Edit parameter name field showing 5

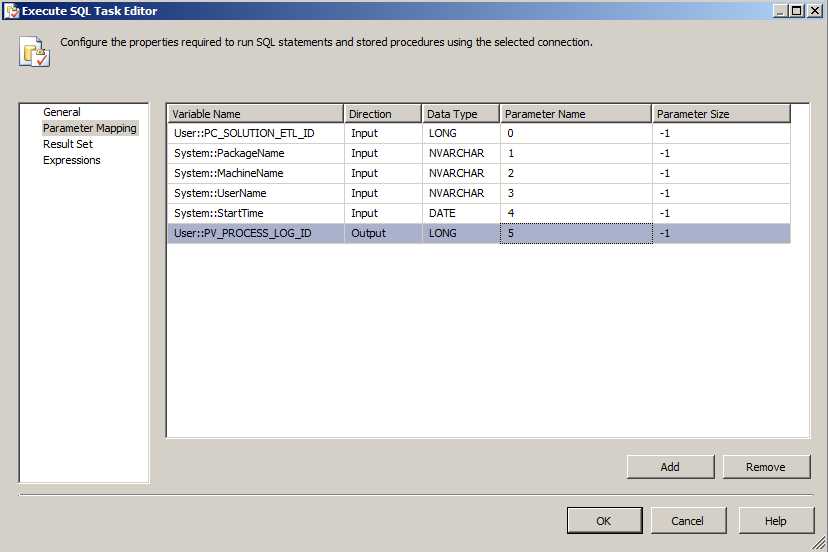click(x=576, y=233)
